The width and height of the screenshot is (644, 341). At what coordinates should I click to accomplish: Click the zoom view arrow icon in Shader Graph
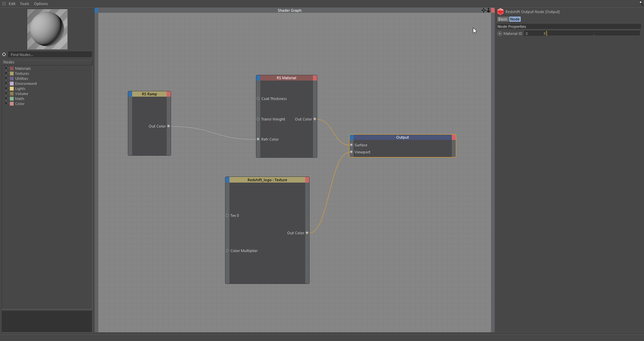click(488, 10)
